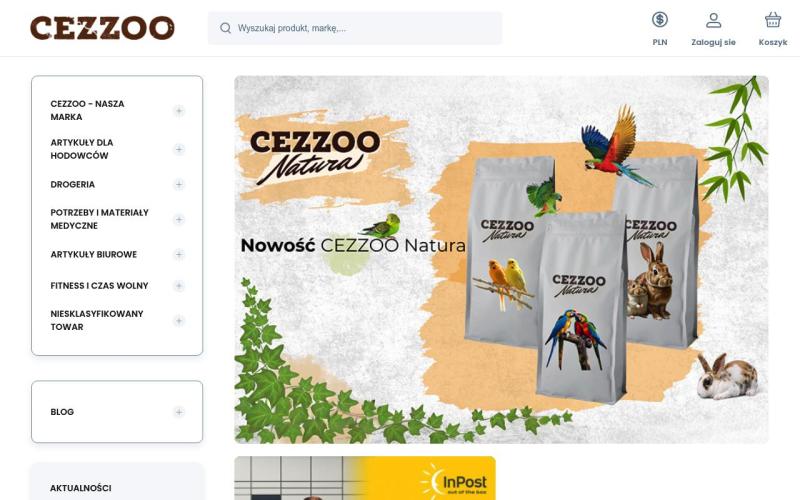Expand the CEZZOO - NASZA MARKA category
This screenshot has width=800, height=500.
[x=179, y=110]
